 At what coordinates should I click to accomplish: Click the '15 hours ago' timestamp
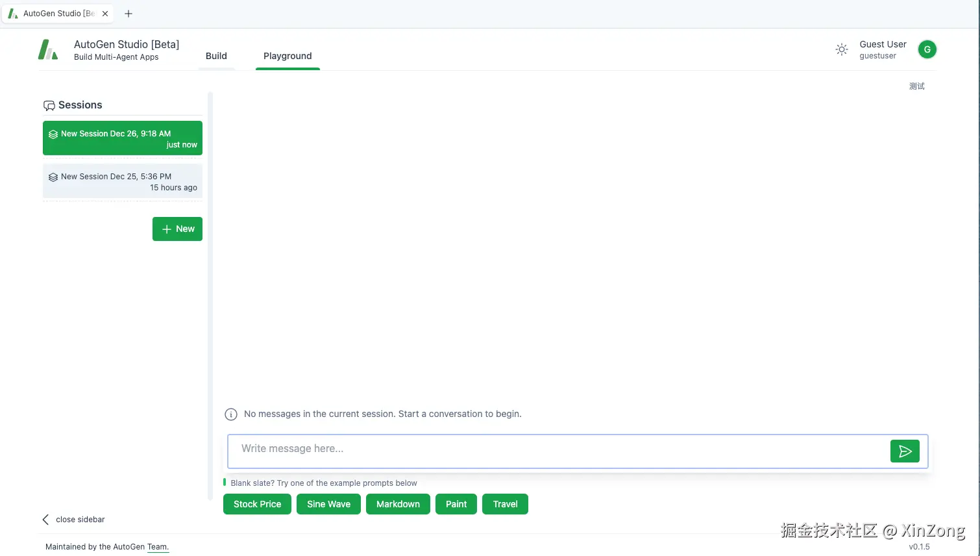tap(173, 188)
